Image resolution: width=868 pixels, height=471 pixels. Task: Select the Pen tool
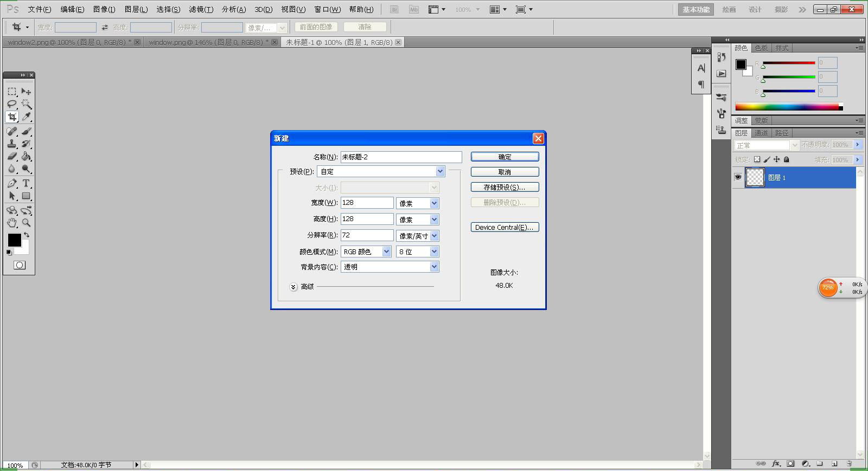pyautogui.click(x=12, y=183)
